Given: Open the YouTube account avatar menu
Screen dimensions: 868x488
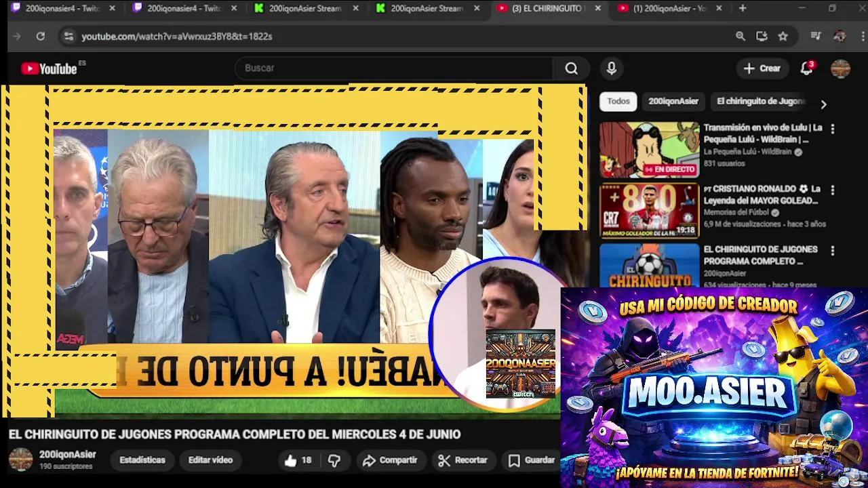Looking at the screenshot, I should [841, 68].
